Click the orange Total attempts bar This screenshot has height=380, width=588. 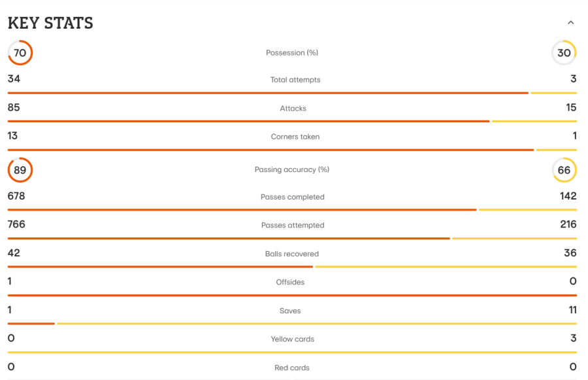(x=268, y=93)
